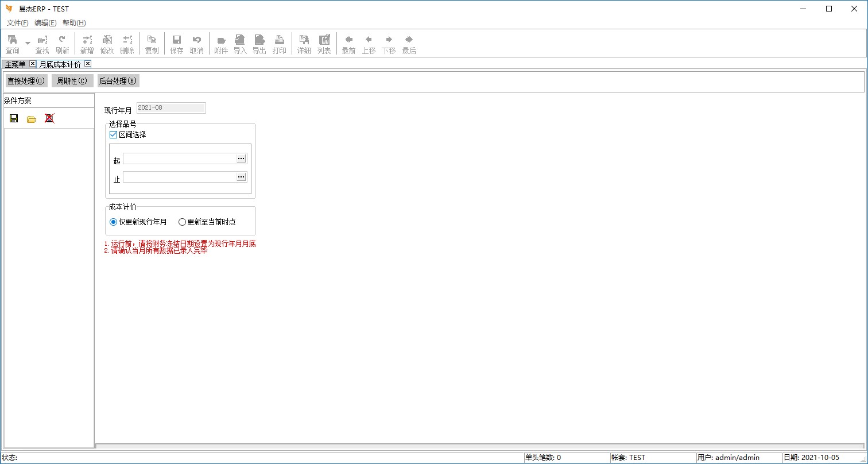Click the 后台处理(B) button
868x464 pixels.
[x=118, y=81]
